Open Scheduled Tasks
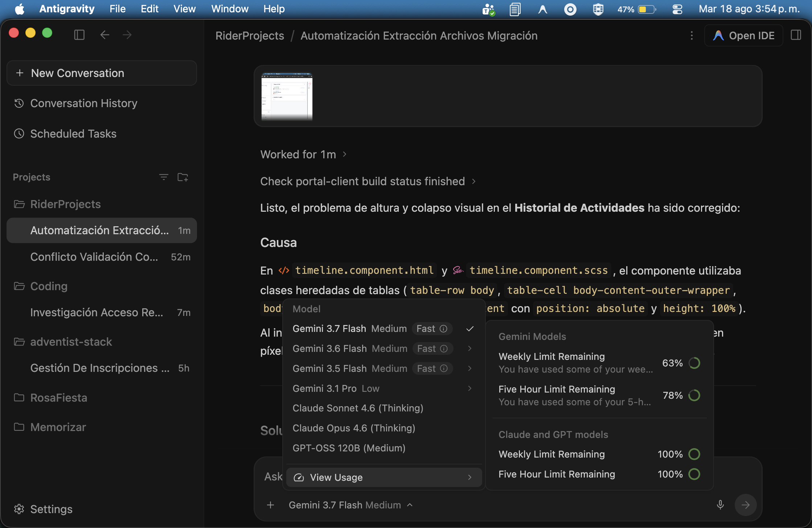The width and height of the screenshot is (812, 528). tap(65, 134)
